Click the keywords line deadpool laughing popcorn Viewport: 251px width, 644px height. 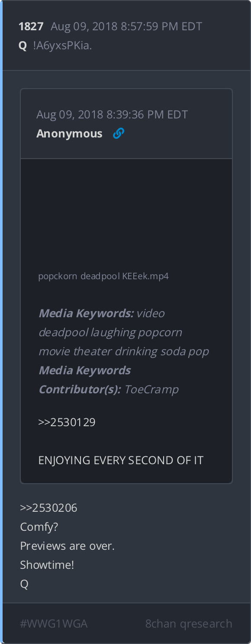[x=110, y=332]
